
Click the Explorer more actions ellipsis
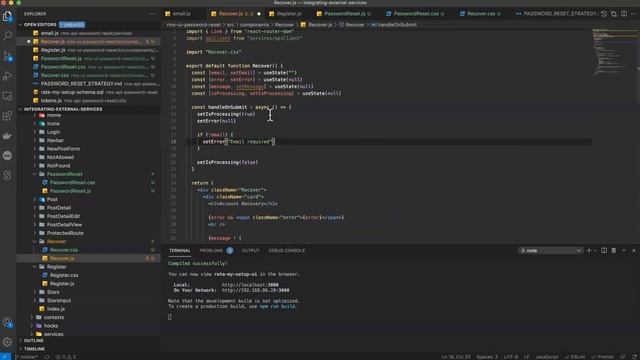[x=152, y=14]
